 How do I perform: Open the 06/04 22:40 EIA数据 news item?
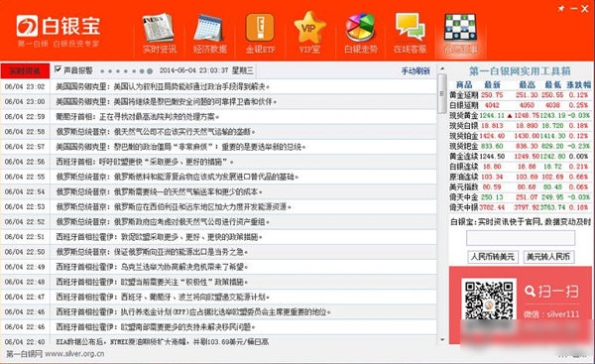tap(218, 341)
